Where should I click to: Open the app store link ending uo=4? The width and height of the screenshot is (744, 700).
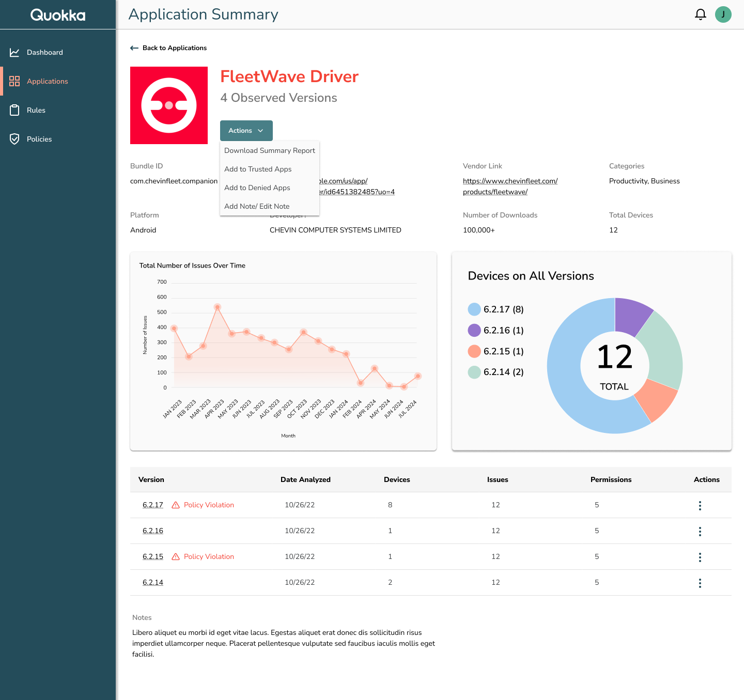(357, 186)
